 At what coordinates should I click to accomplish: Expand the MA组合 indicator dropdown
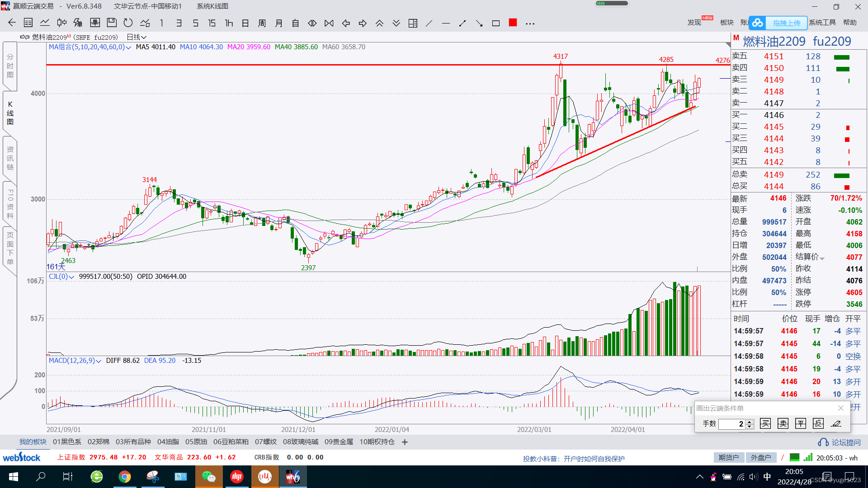(x=128, y=47)
